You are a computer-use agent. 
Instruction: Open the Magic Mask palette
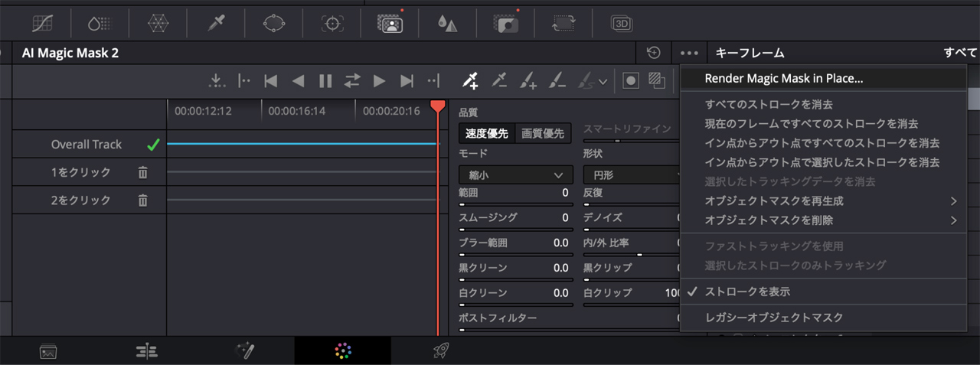pos(390,23)
